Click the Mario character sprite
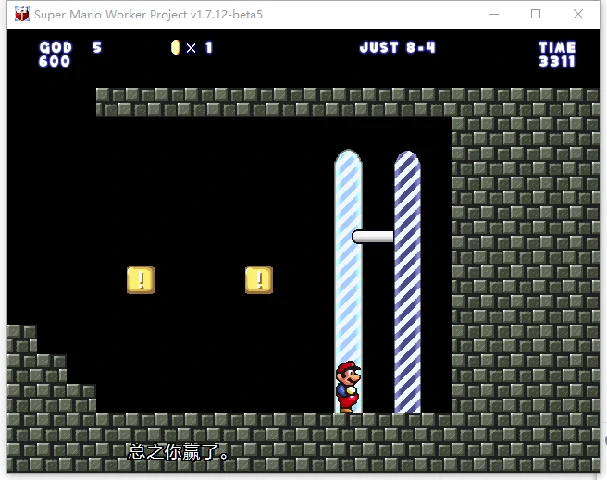 pyautogui.click(x=348, y=387)
